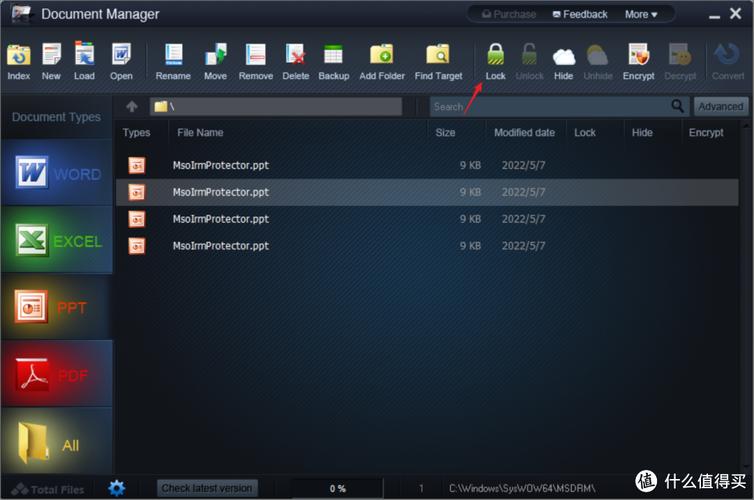The image size is (754, 500).
Task: Navigate up with the folder arrow
Action: [131, 106]
